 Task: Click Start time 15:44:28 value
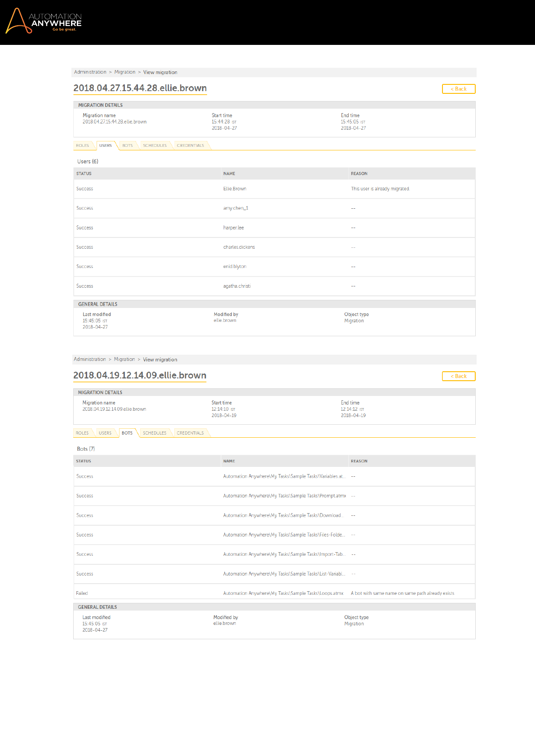pyautogui.click(x=224, y=122)
